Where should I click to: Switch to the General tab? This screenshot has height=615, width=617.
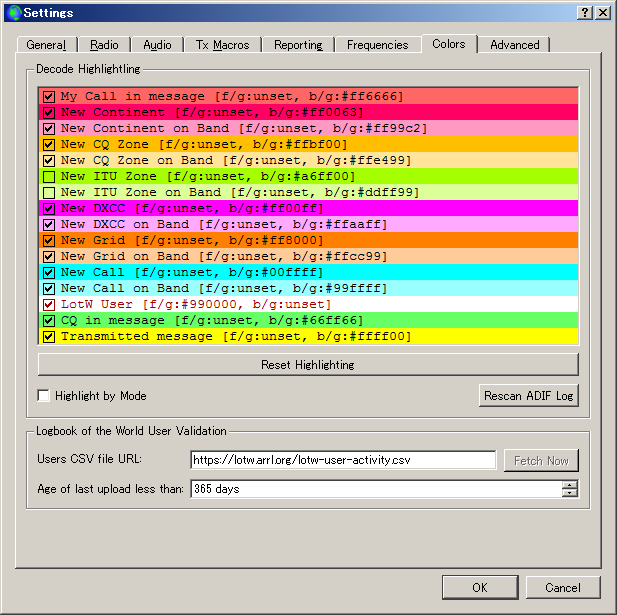click(x=46, y=45)
